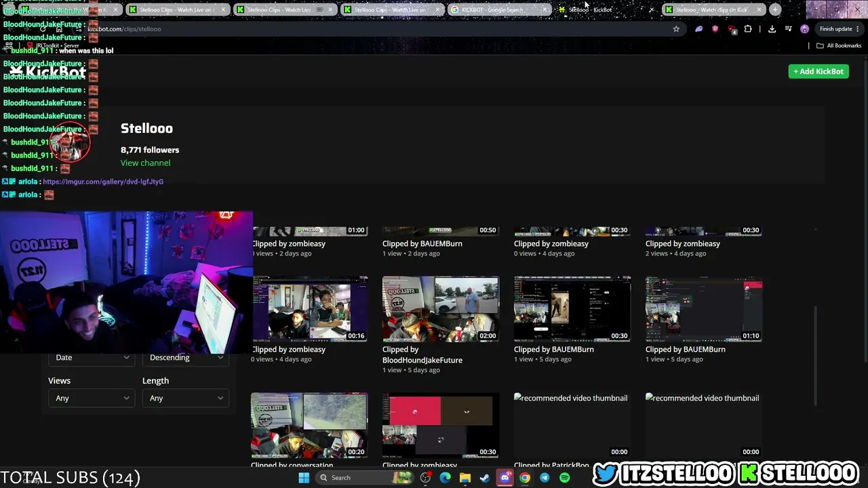
Task: Expand the Date sort dropdown
Action: [x=91, y=357]
